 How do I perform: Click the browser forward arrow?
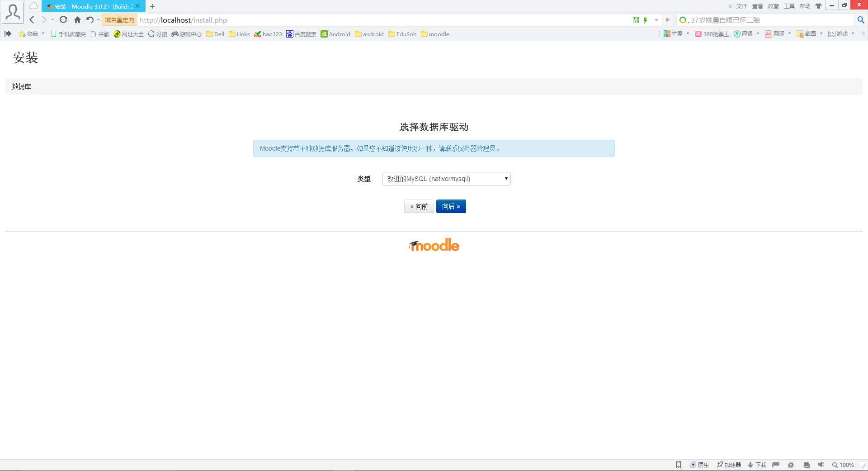coord(44,20)
